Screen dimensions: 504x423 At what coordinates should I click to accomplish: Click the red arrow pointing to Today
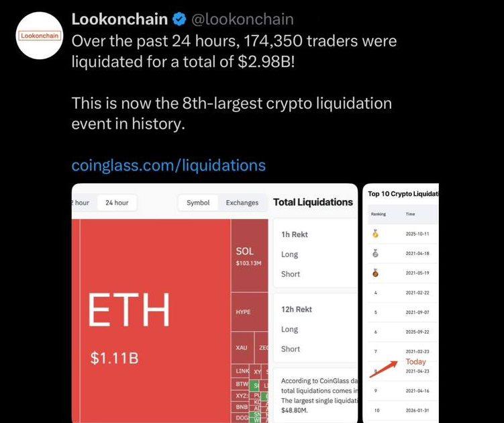pyautogui.click(x=383, y=369)
